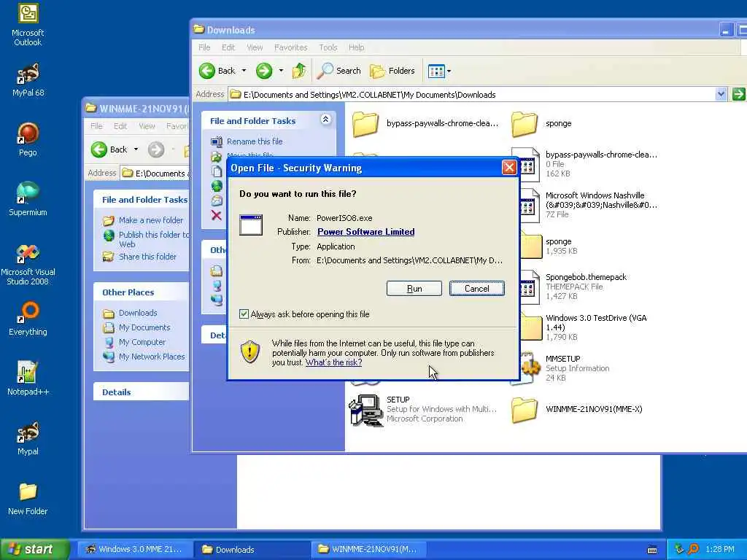Click the security shield warning icon
Image resolution: width=747 pixels, height=560 pixels.
(250, 351)
